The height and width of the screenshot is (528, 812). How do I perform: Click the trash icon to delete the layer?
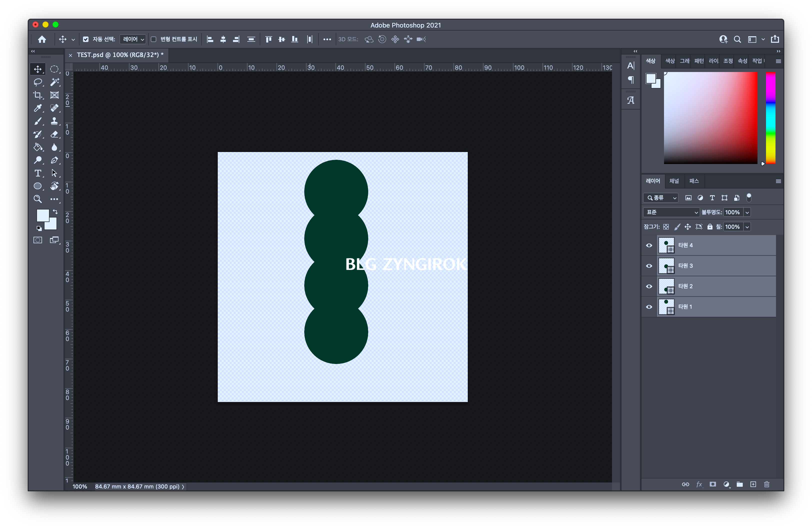pyautogui.click(x=766, y=484)
